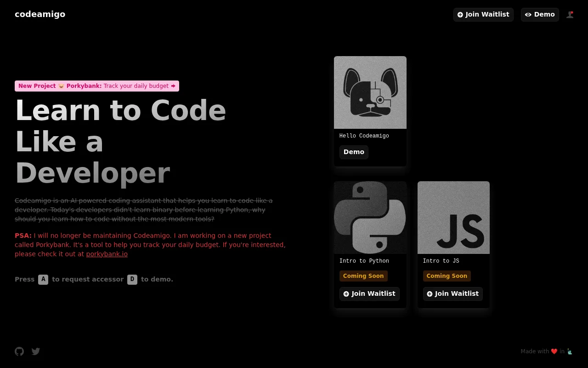Screen dimensions: 588x368
Task: Open the Hello Codeamigo dog thumbnail
Action: tap(370, 92)
